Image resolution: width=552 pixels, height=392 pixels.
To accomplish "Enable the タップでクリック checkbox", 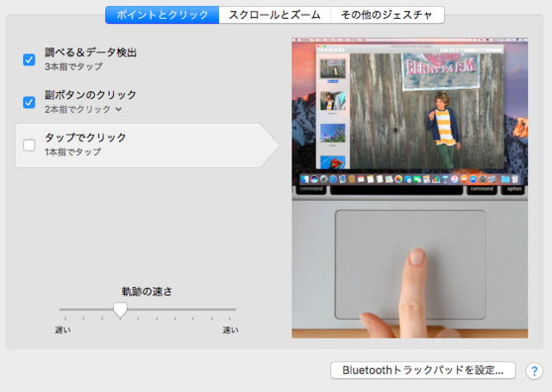I will (x=29, y=145).
